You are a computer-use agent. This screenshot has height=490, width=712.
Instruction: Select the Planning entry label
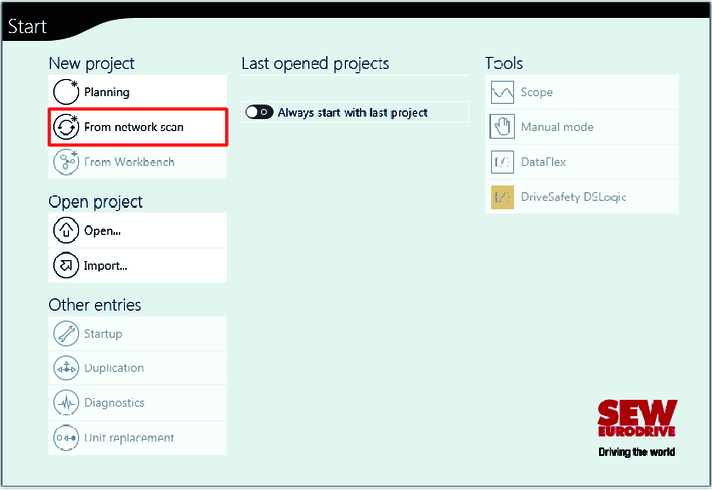pos(106,93)
